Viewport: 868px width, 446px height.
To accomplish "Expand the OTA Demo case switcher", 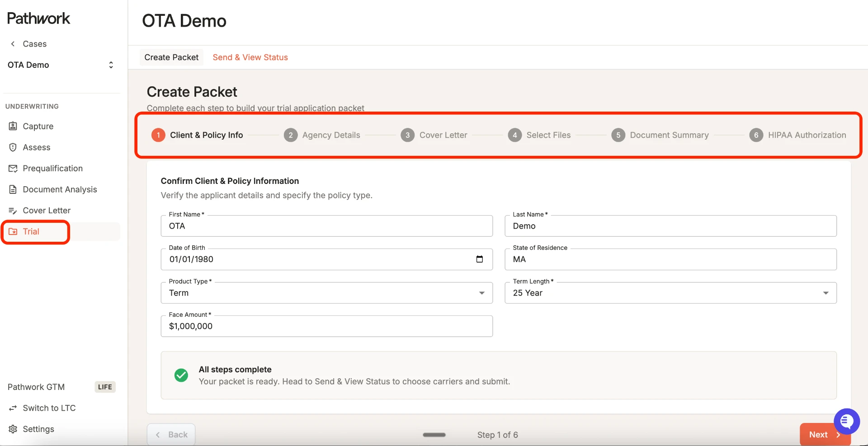I will [x=111, y=65].
